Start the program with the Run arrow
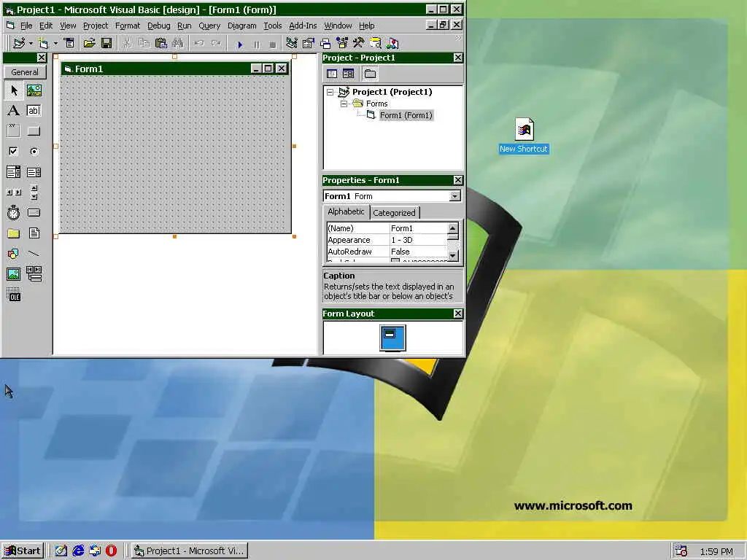 [239, 44]
